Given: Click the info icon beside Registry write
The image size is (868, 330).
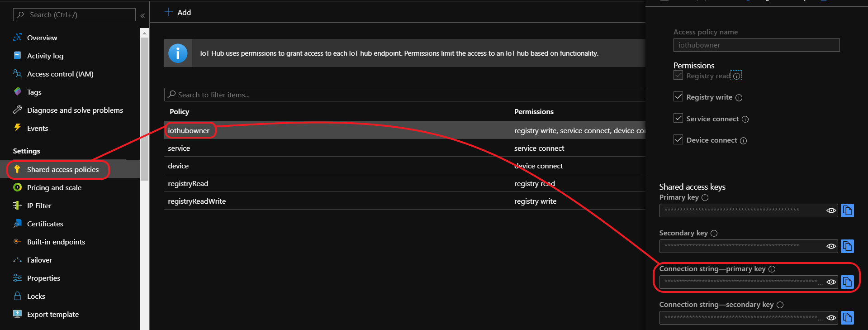Looking at the screenshot, I should pos(739,98).
